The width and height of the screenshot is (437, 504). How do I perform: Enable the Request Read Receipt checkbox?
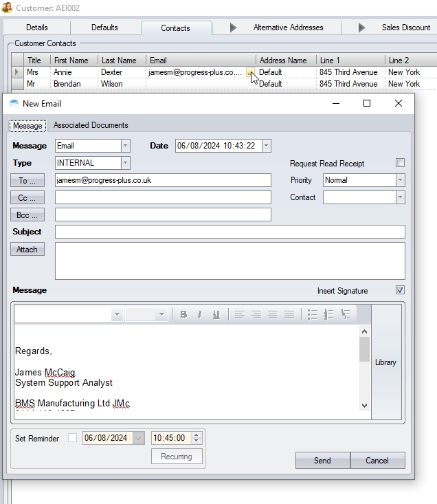click(400, 163)
